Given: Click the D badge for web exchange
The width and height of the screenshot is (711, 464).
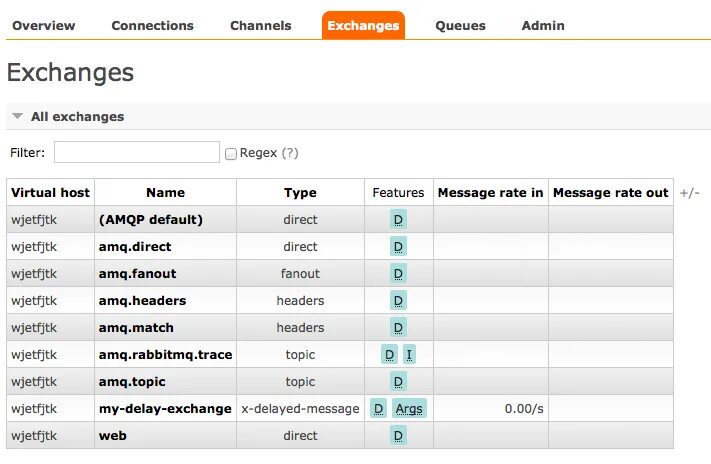Looking at the screenshot, I should [398, 436].
